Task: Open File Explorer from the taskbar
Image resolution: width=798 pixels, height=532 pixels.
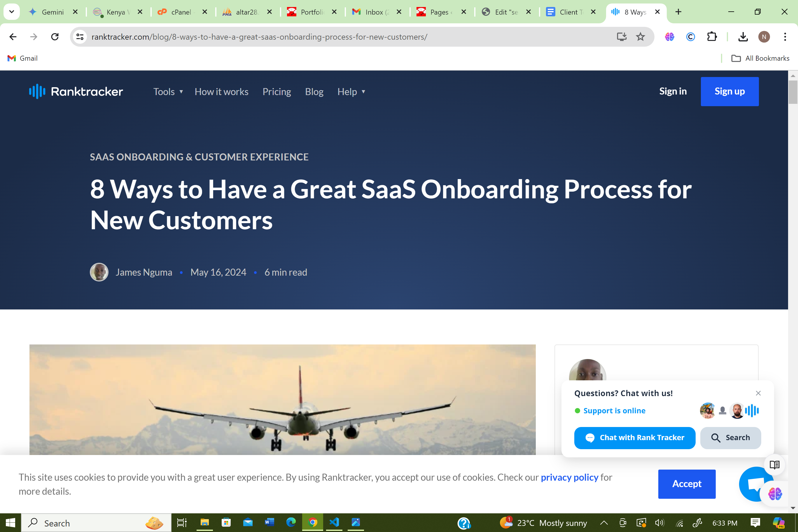Action: pyautogui.click(x=204, y=523)
